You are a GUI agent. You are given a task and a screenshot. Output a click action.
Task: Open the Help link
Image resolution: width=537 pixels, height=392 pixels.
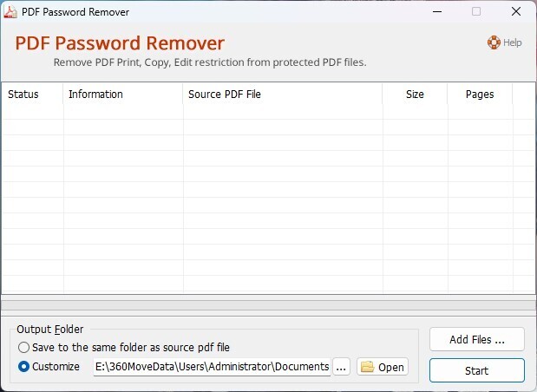click(512, 42)
